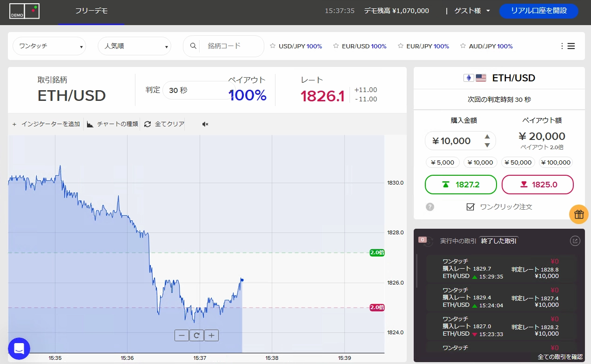Open the 人気順 sort dropdown
Screen dimensions: 591x364
[x=134, y=46]
